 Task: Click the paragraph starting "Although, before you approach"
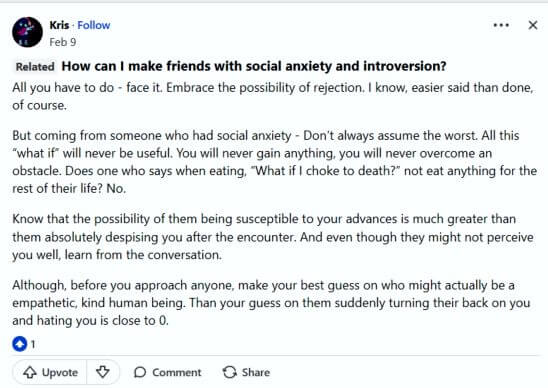click(271, 303)
